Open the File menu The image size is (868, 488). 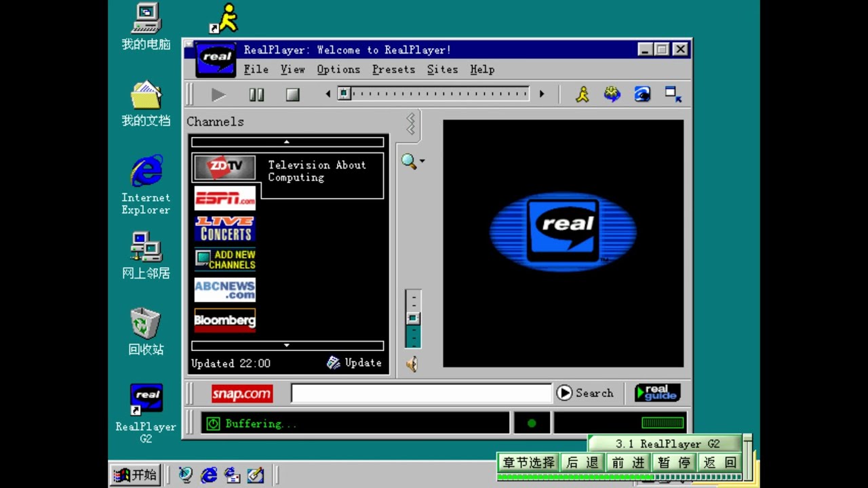point(256,69)
